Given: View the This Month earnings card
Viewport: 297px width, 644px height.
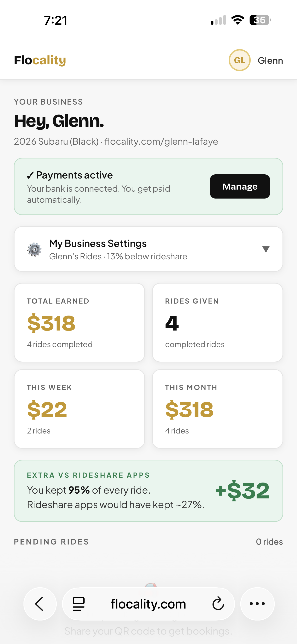Looking at the screenshot, I should 217,409.
